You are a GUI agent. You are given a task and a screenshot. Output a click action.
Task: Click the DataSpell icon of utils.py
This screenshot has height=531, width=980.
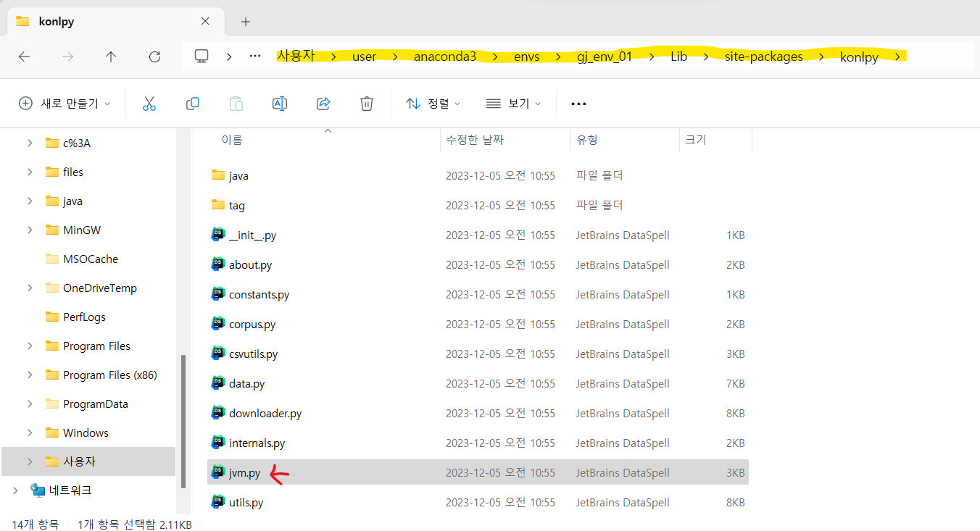click(x=218, y=502)
